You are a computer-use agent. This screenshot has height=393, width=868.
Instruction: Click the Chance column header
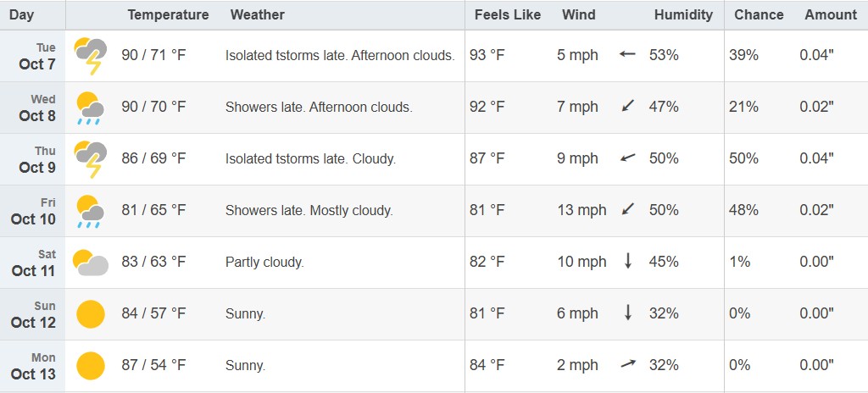click(x=759, y=14)
